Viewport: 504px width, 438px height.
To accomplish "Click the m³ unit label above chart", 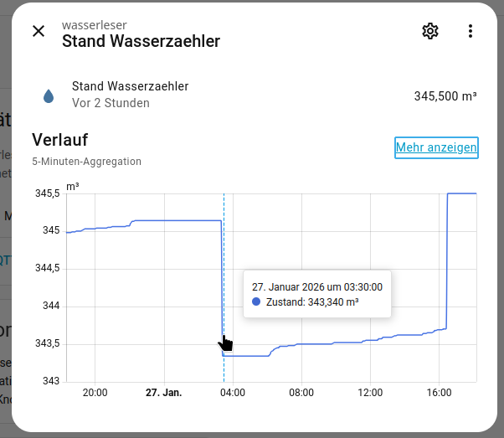I will 73,184.
